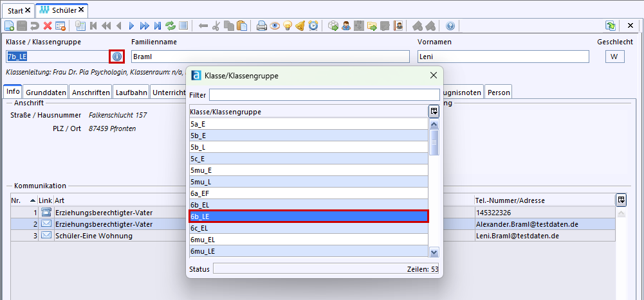
Task: Click the new record icon in toolbar
Action: coord(9,26)
